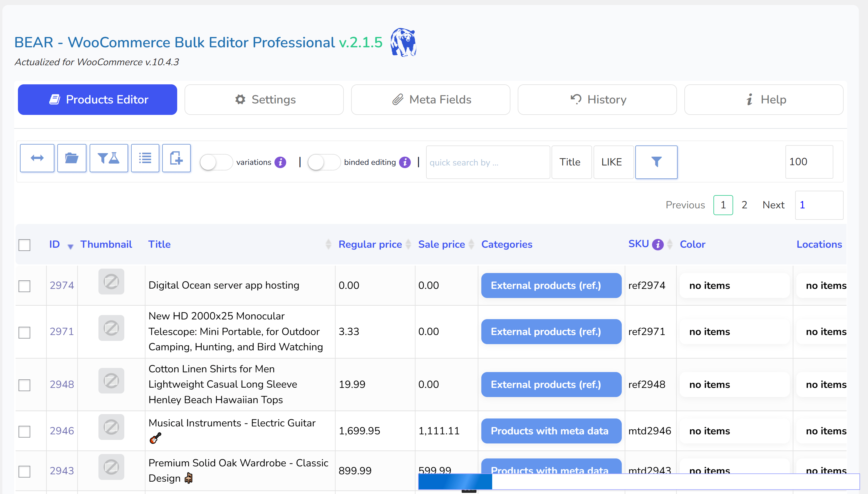The width and height of the screenshot is (868, 494).
Task: Click the variations info icon
Action: 280,163
